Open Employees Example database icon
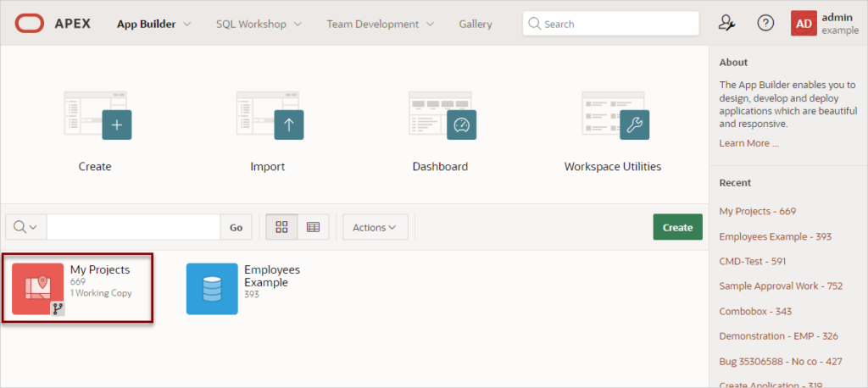Viewport: 868px width, 388px height. coord(212,289)
